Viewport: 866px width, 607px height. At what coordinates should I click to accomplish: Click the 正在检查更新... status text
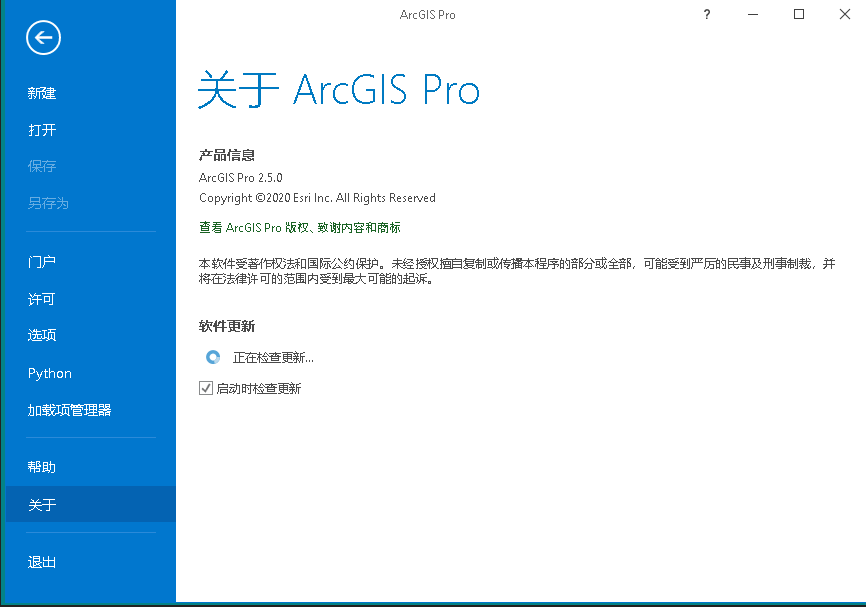point(273,358)
